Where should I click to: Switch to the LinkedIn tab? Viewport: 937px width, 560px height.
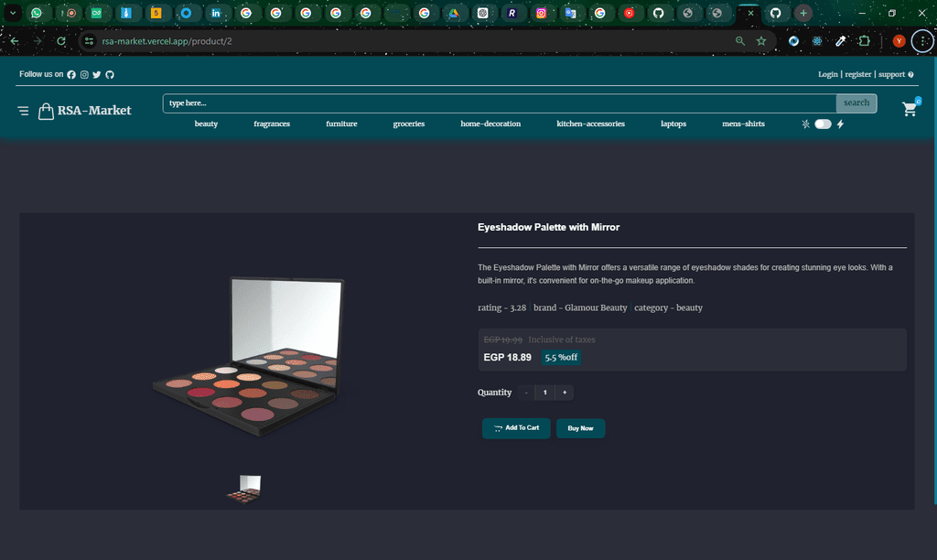point(216,13)
